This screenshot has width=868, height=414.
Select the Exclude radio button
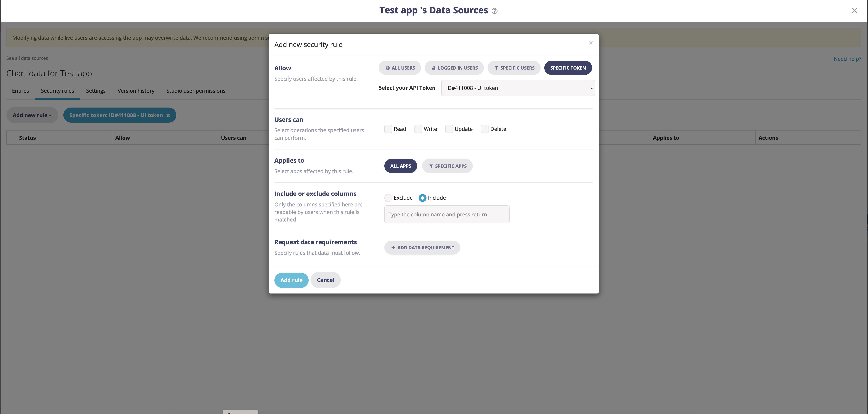388,198
